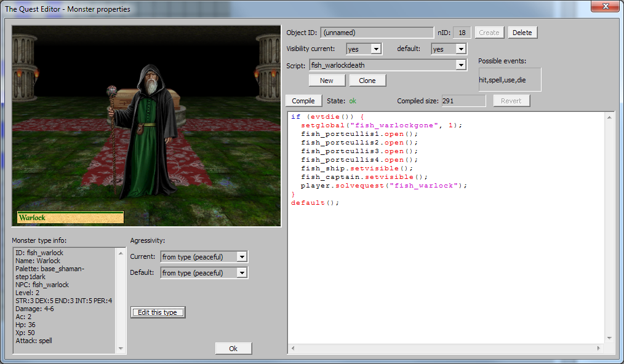This screenshot has height=364, width=624.
Task: Open the Visibility default dropdown
Action: pyautogui.click(x=461, y=49)
